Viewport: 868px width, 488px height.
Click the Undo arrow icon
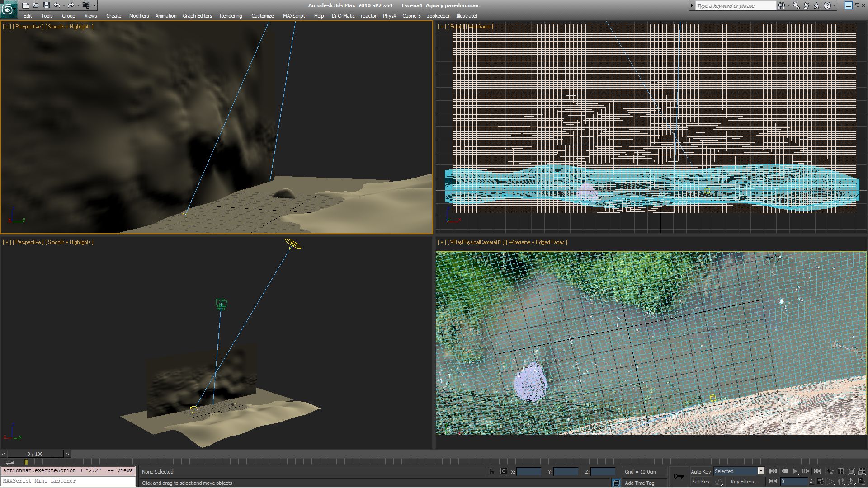[x=57, y=5]
